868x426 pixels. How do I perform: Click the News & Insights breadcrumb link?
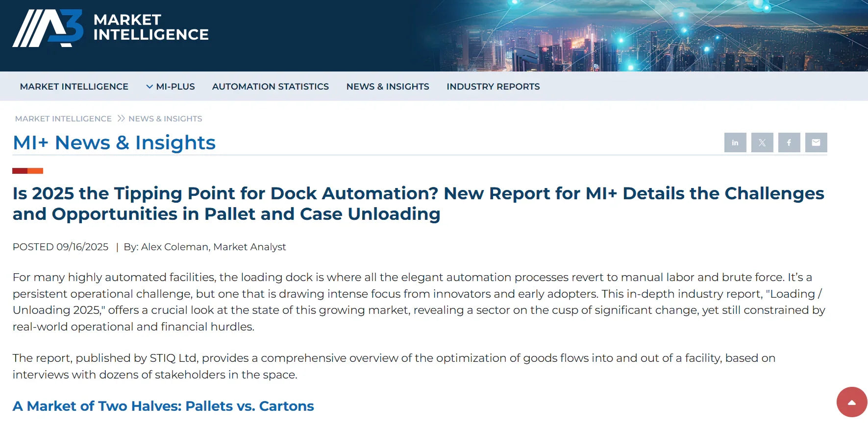pyautogui.click(x=165, y=118)
